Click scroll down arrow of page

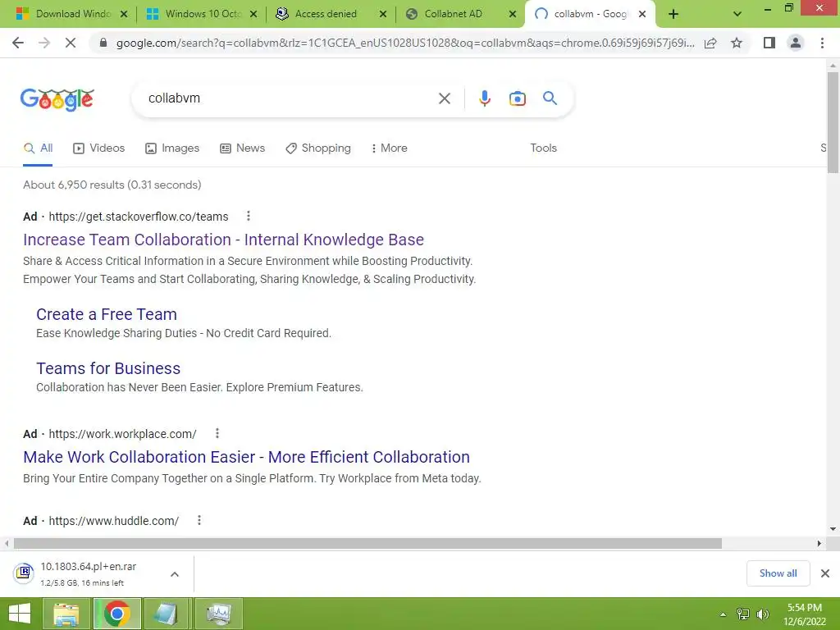click(x=833, y=529)
